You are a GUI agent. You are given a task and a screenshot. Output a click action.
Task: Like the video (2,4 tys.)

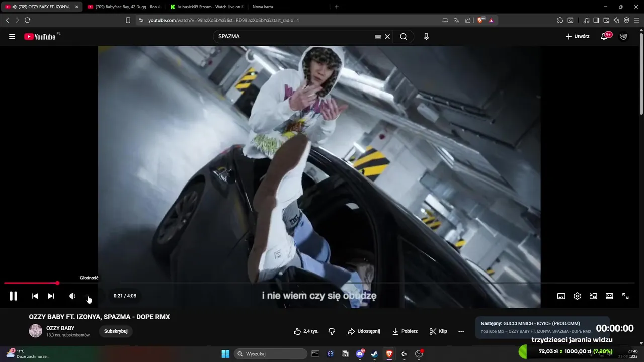[x=306, y=331]
